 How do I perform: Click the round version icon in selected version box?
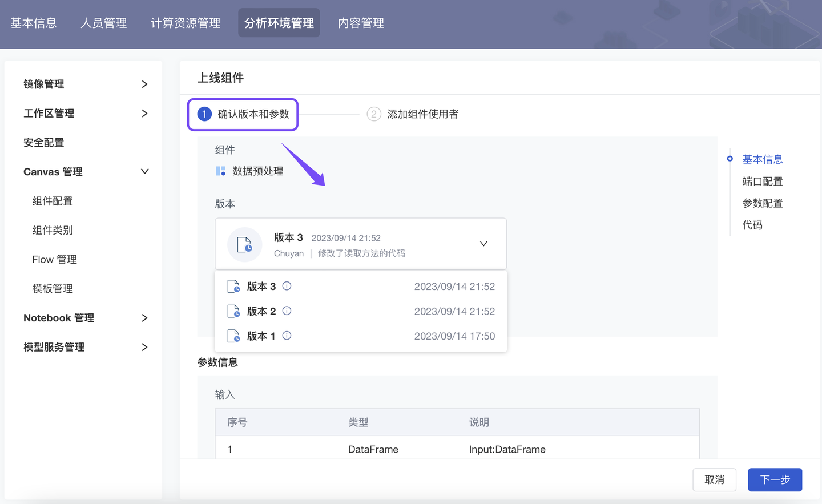pyautogui.click(x=244, y=244)
